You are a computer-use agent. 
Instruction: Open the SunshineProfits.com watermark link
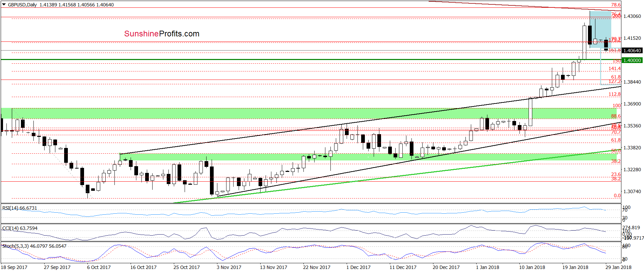point(162,34)
